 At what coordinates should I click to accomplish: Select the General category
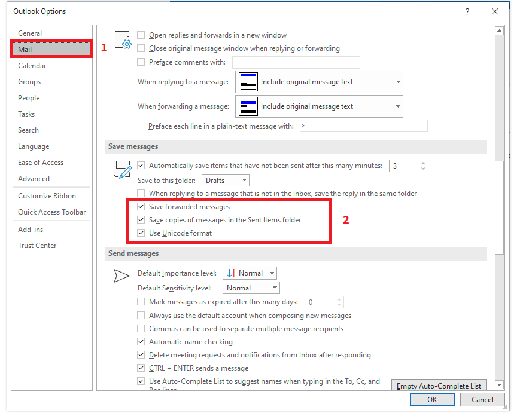point(51,33)
